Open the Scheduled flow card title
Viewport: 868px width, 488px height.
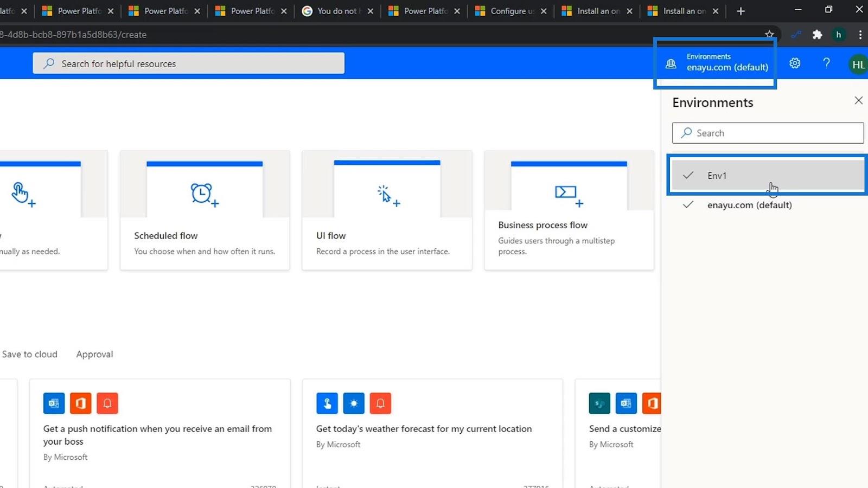[x=166, y=235]
